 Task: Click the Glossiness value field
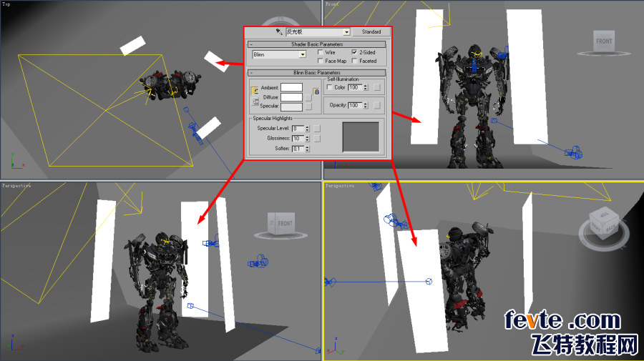click(x=298, y=138)
